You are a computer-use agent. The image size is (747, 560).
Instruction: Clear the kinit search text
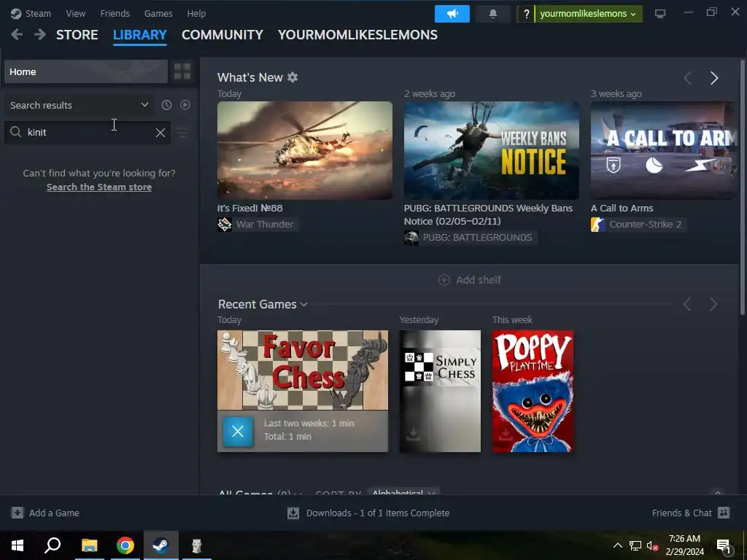pyautogui.click(x=160, y=133)
